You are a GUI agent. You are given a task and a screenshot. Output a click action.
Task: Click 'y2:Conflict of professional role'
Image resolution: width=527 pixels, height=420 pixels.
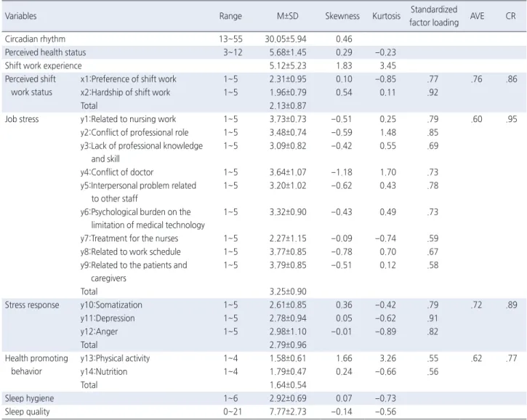(x=134, y=132)
